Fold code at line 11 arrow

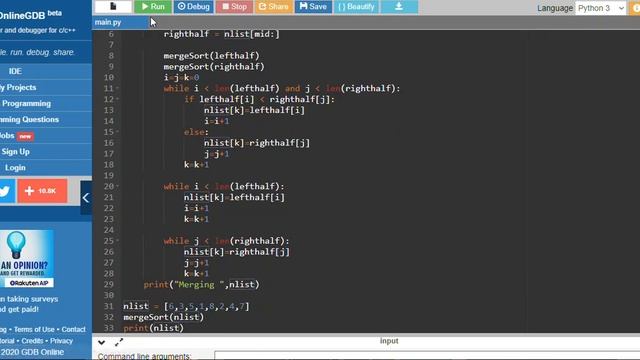[x=118, y=88]
